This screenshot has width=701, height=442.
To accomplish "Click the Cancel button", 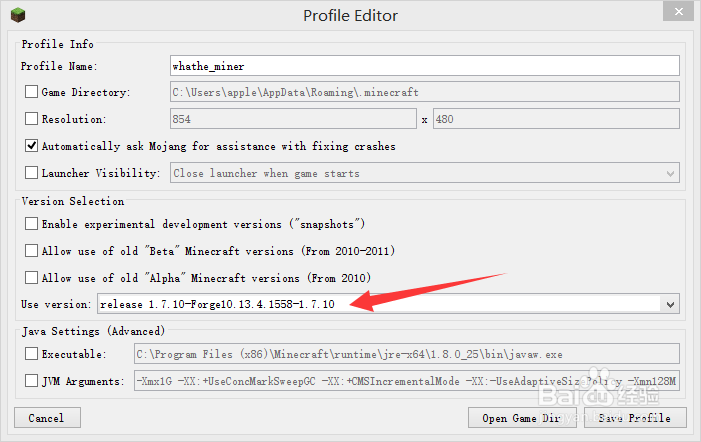I will pos(47,418).
